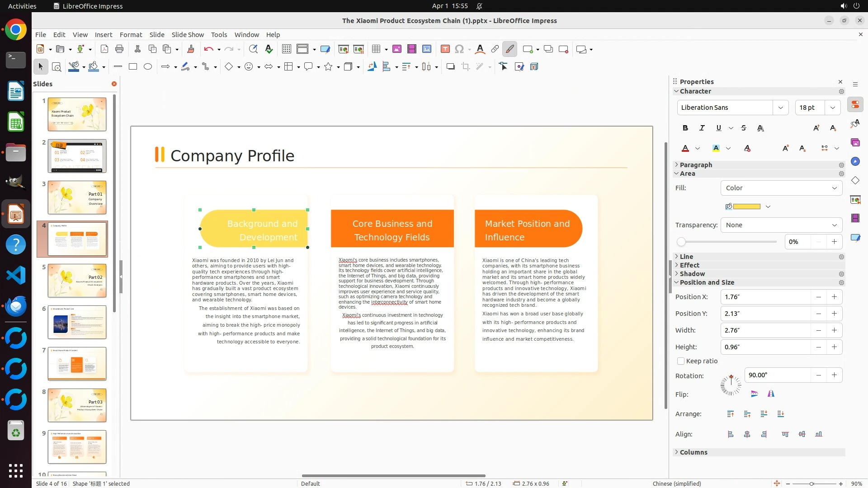Screen dimensions: 868x488
Task: Open the Format menu
Action: [131, 35]
